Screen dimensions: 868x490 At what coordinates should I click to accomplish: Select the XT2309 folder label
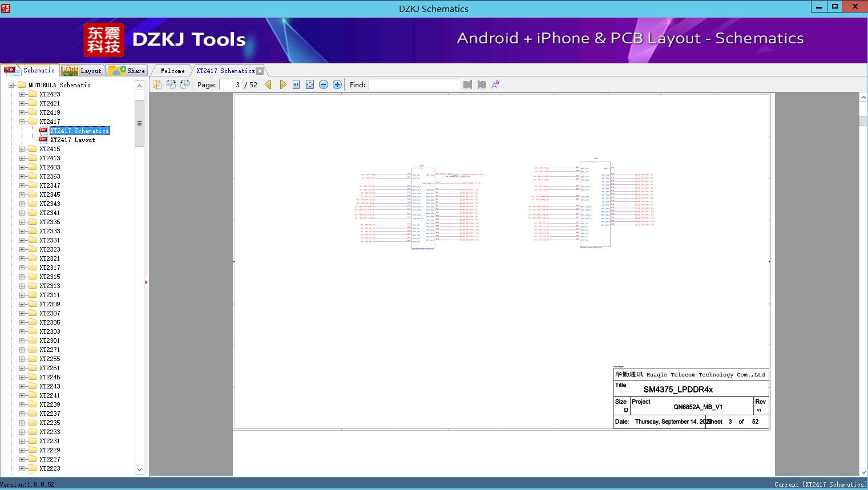tap(50, 304)
